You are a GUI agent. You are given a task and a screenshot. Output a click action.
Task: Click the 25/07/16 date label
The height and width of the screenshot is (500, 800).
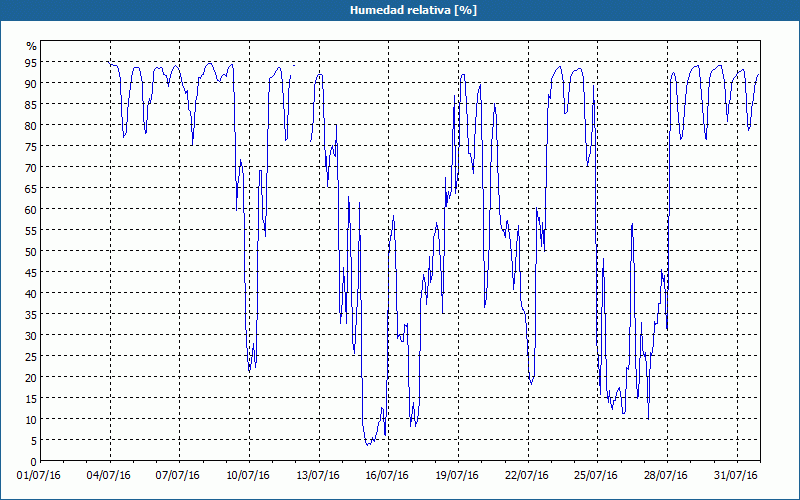[596, 476]
